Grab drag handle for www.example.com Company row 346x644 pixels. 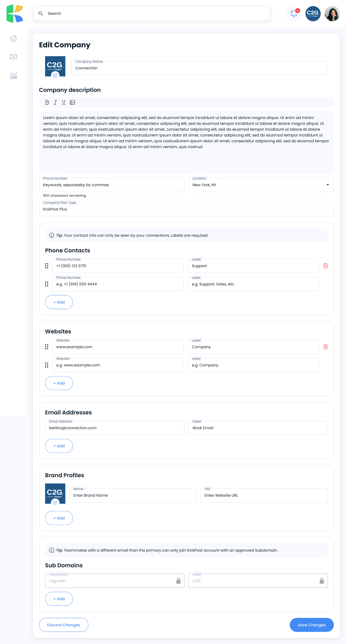click(x=47, y=347)
